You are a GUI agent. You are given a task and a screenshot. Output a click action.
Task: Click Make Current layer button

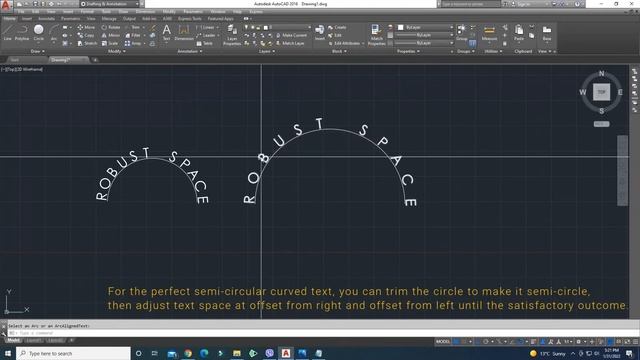tap(291, 36)
